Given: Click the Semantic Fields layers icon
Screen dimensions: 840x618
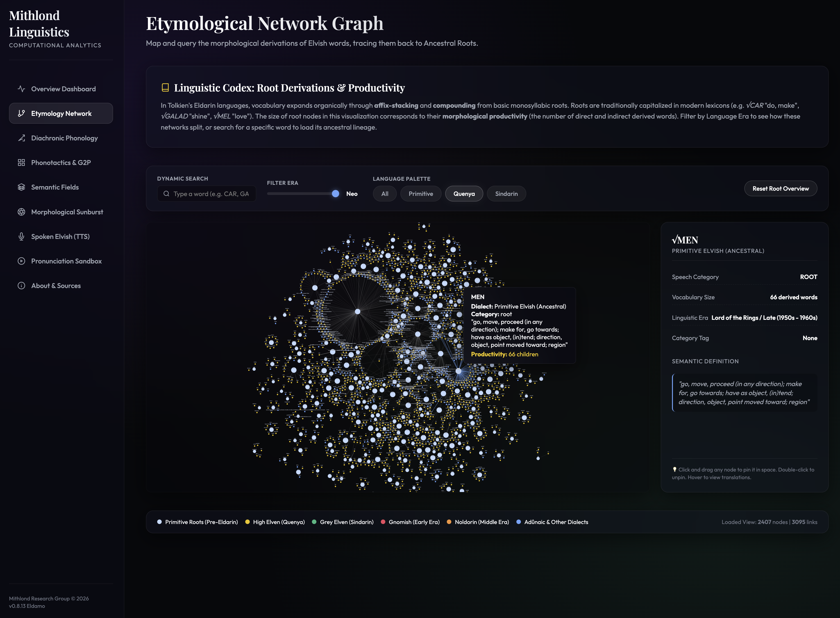Looking at the screenshot, I should coord(21,187).
